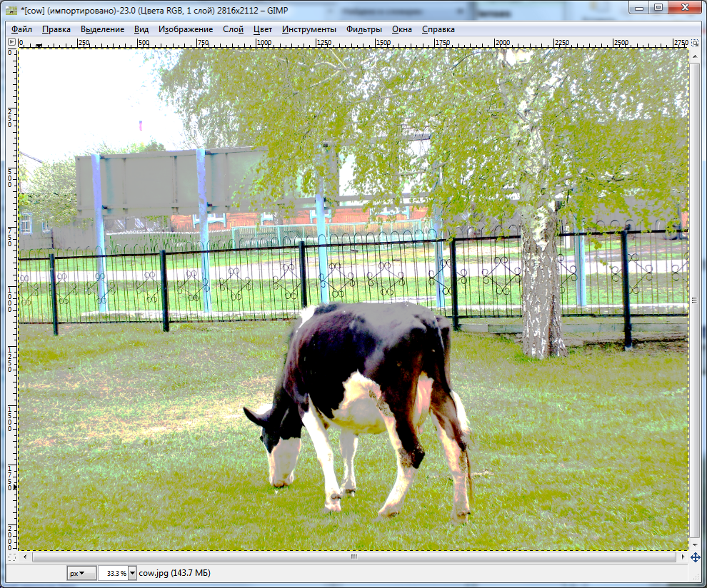Screen dimensions: 707x588
Task: Open the Фильтры menu
Action: (x=364, y=29)
